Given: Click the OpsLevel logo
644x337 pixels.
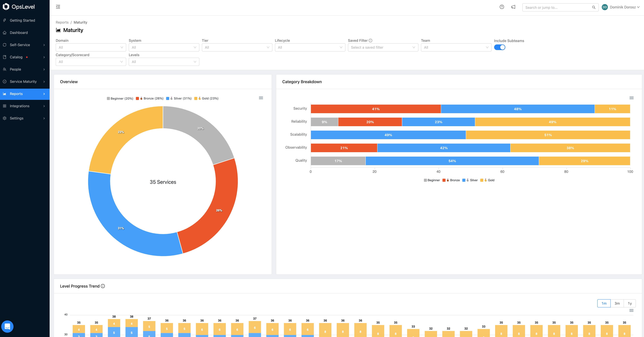Looking at the screenshot, I should 19,7.
